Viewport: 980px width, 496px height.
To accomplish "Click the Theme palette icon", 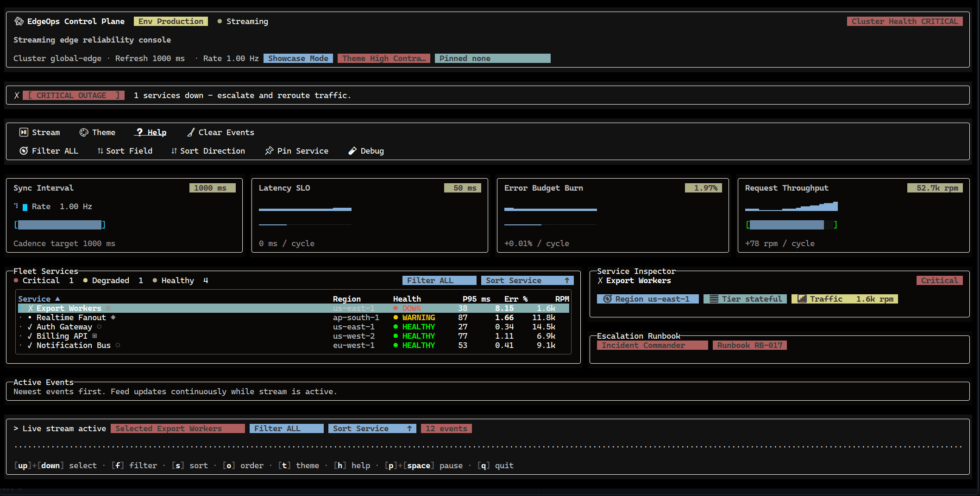I will (84, 132).
